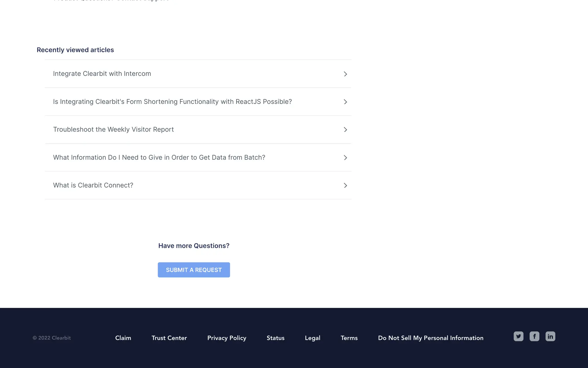The width and height of the screenshot is (588, 368).
Task: Click chevron beside ReactJS form shortening article
Action: 345,102
